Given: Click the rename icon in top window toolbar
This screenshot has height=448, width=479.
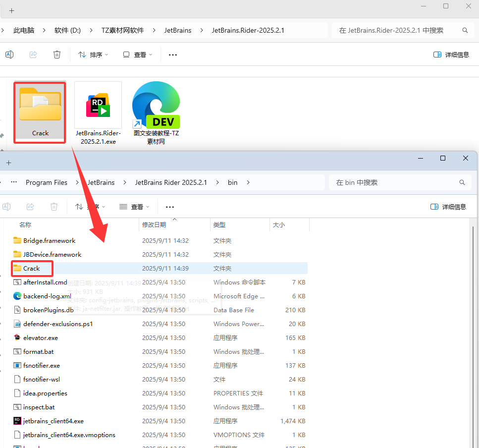Looking at the screenshot, I should click(9, 55).
